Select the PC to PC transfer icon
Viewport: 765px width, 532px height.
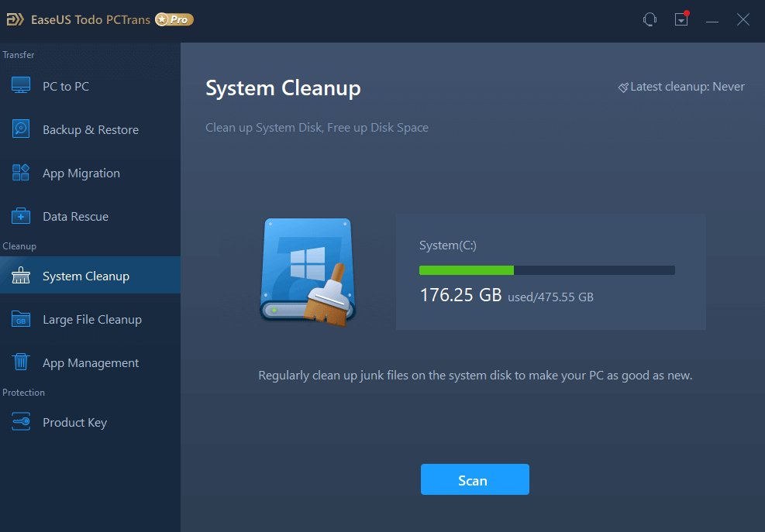click(x=21, y=85)
